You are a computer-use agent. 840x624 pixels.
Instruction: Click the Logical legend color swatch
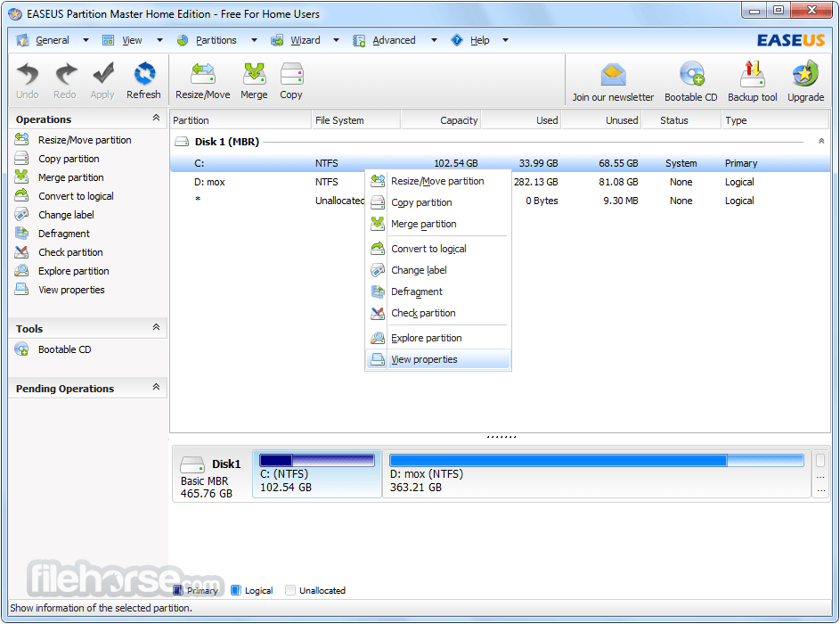(236, 590)
